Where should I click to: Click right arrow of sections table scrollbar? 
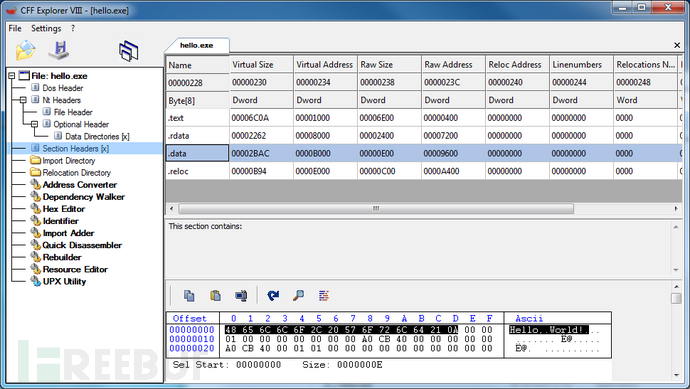(676, 208)
